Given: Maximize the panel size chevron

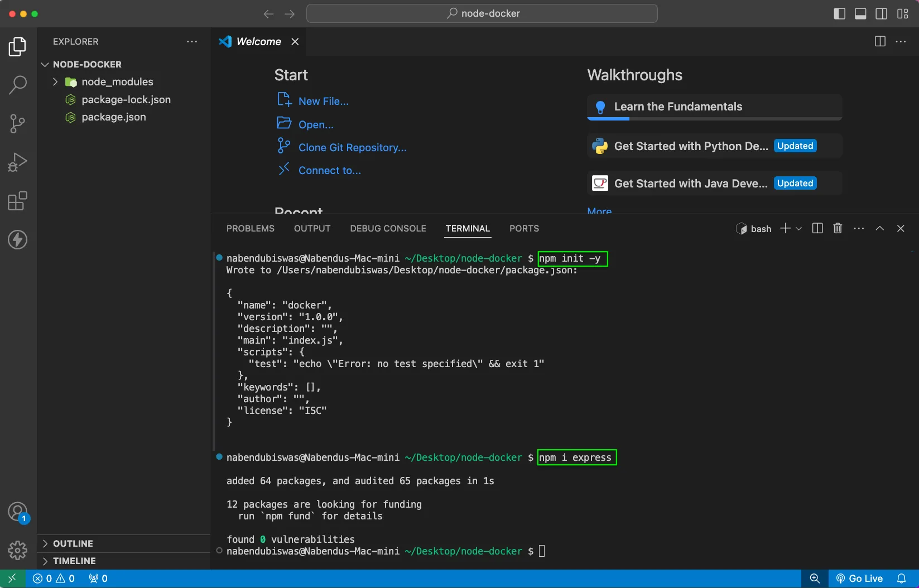Looking at the screenshot, I should (880, 228).
